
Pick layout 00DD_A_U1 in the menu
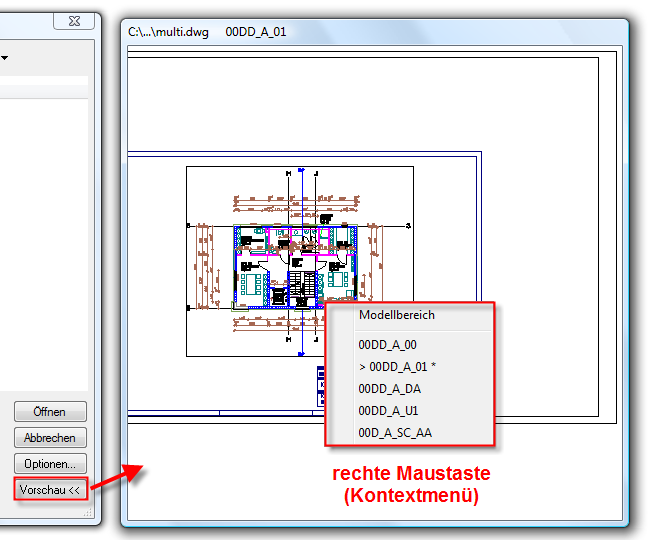coord(388,411)
